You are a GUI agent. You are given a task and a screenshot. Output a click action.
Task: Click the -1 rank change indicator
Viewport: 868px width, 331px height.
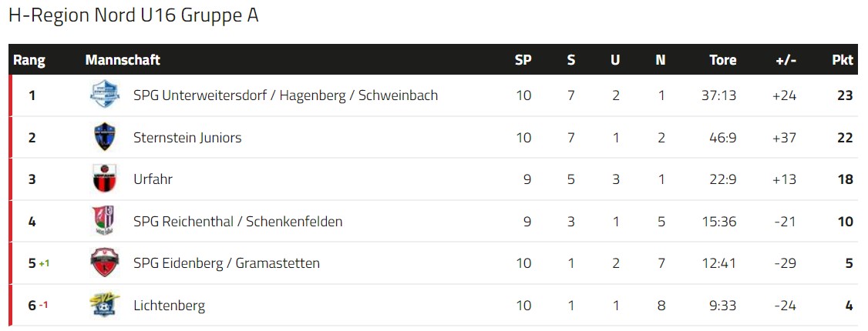point(43,305)
